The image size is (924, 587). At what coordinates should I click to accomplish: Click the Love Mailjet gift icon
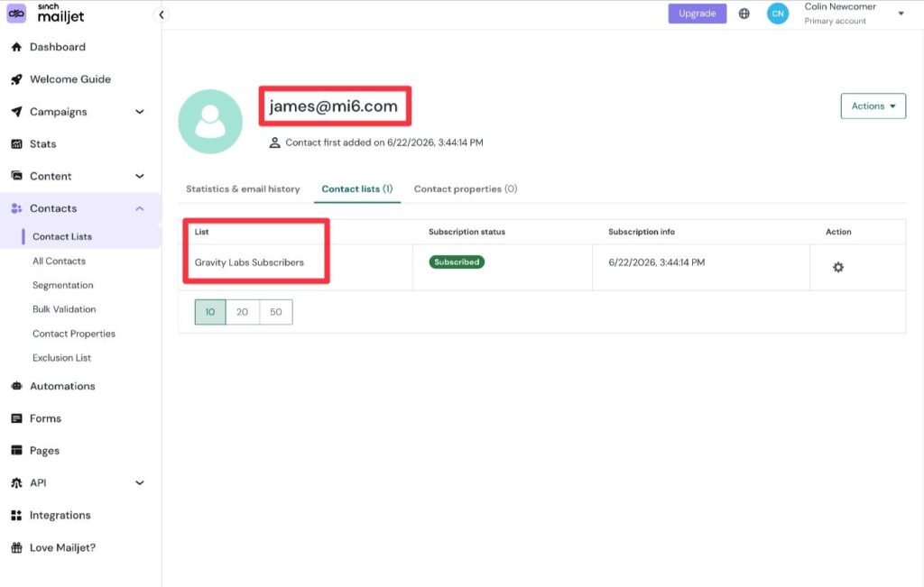16,547
